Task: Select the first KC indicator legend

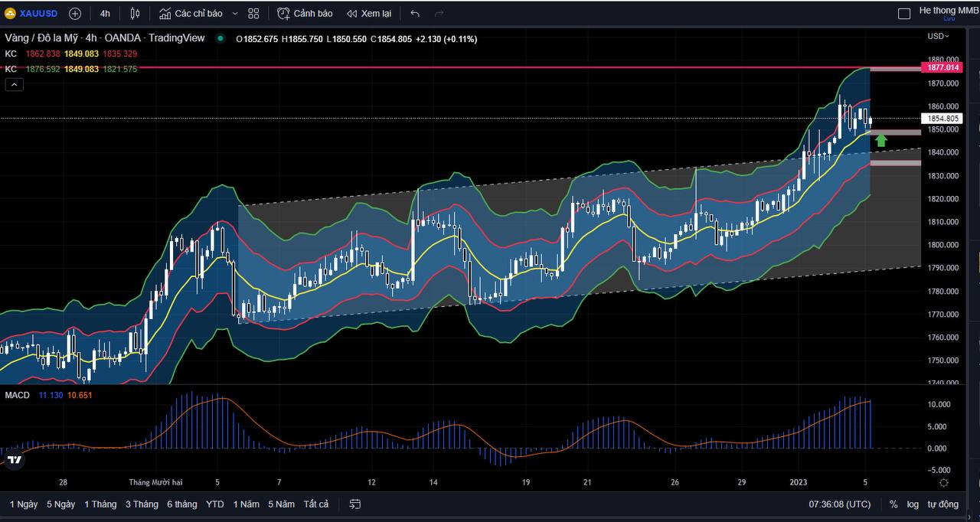Action: [11, 54]
